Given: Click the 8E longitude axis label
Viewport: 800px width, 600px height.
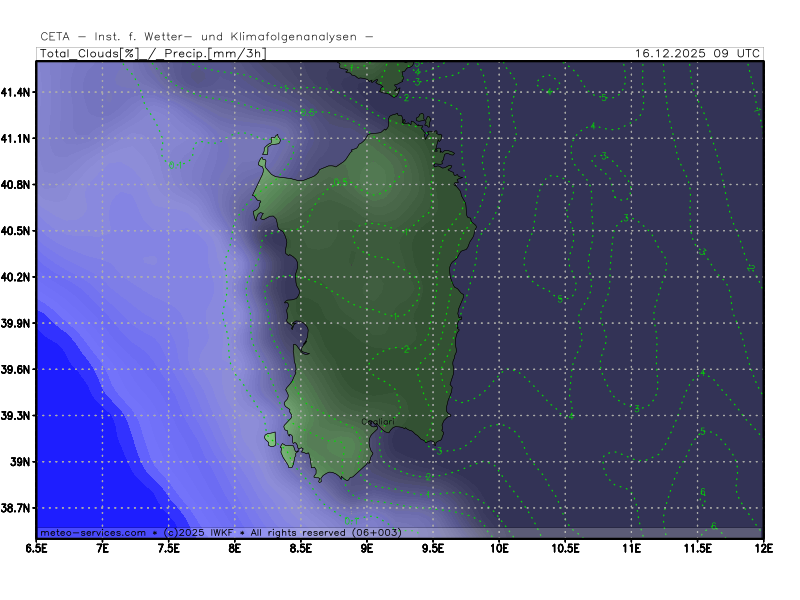Looking at the screenshot, I should click(235, 548).
